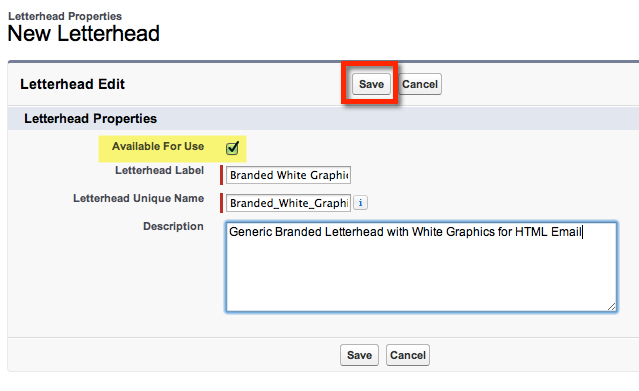Click the Letterhead Properties section header bar
This screenshot has width=639, height=391.
point(323,119)
